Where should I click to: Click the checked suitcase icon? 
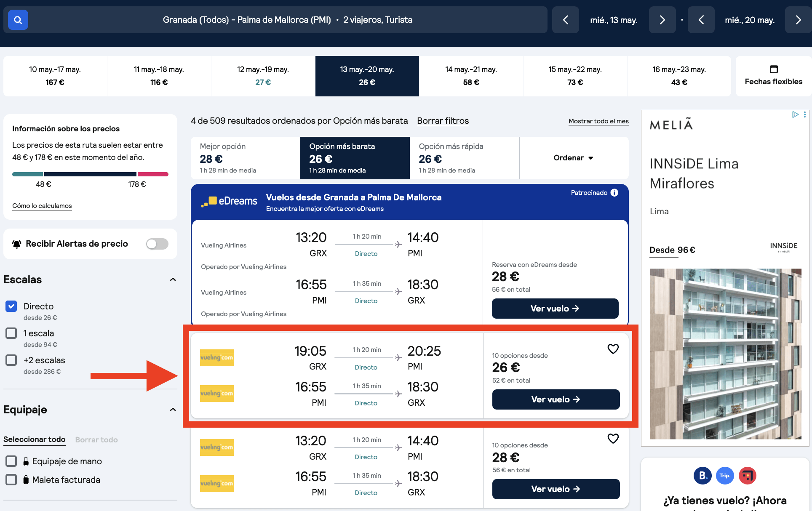(x=26, y=480)
